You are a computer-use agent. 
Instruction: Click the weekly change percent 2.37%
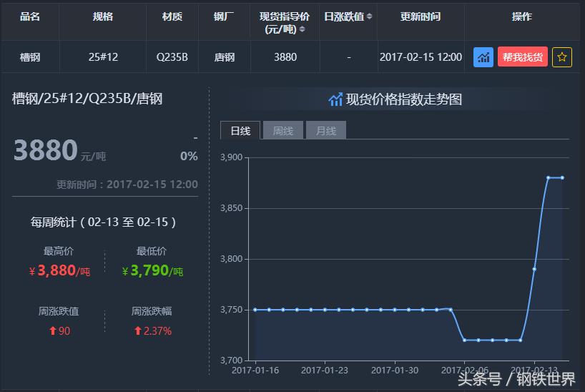152,330
